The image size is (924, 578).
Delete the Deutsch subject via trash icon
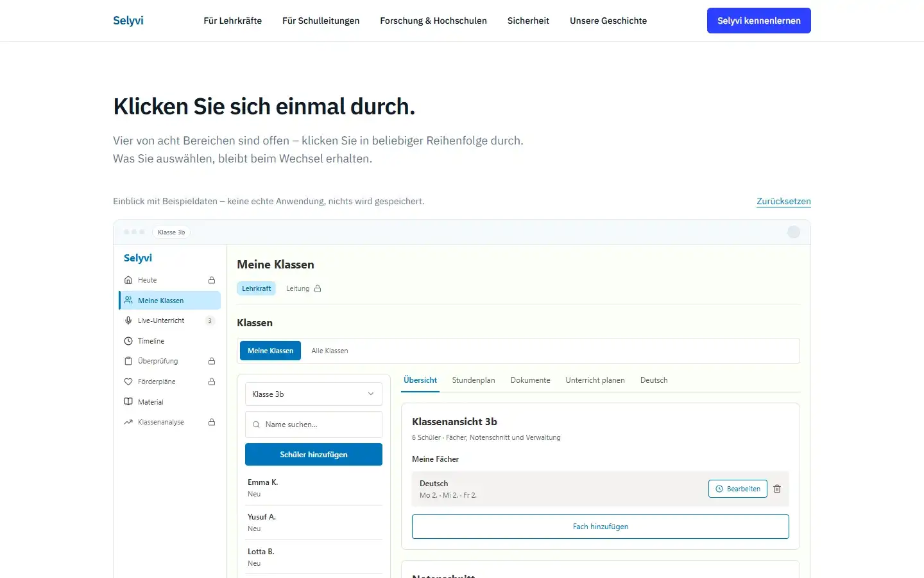pyautogui.click(x=777, y=489)
